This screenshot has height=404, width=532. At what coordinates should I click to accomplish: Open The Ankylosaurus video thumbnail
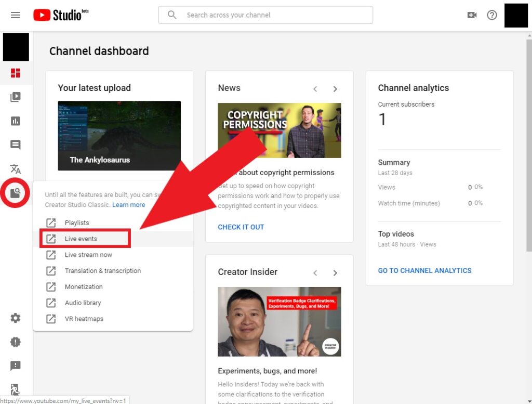click(x=119, y=135)
